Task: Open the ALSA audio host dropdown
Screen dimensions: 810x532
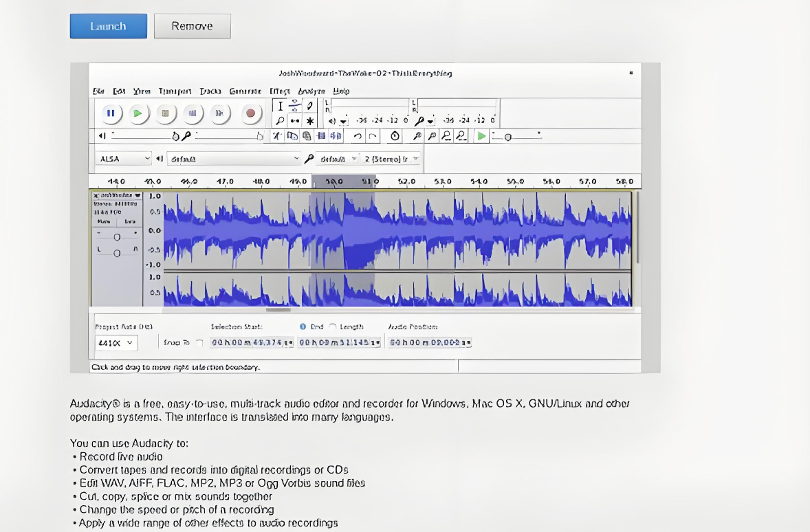Action: click(x=122, y=159)
